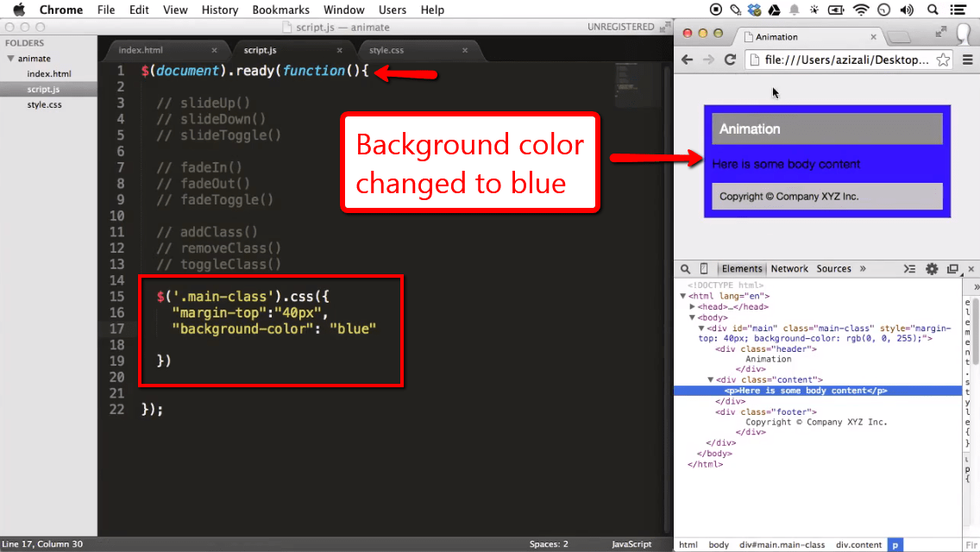Image resolution: width=980 pixels, height=552 pixels.
Task: Click the browser back navigation arrow
Action: click(686, 60)
